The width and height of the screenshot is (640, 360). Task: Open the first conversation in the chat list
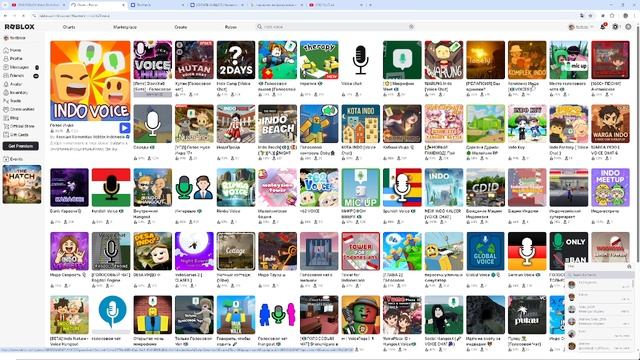[x=600, y=285]
